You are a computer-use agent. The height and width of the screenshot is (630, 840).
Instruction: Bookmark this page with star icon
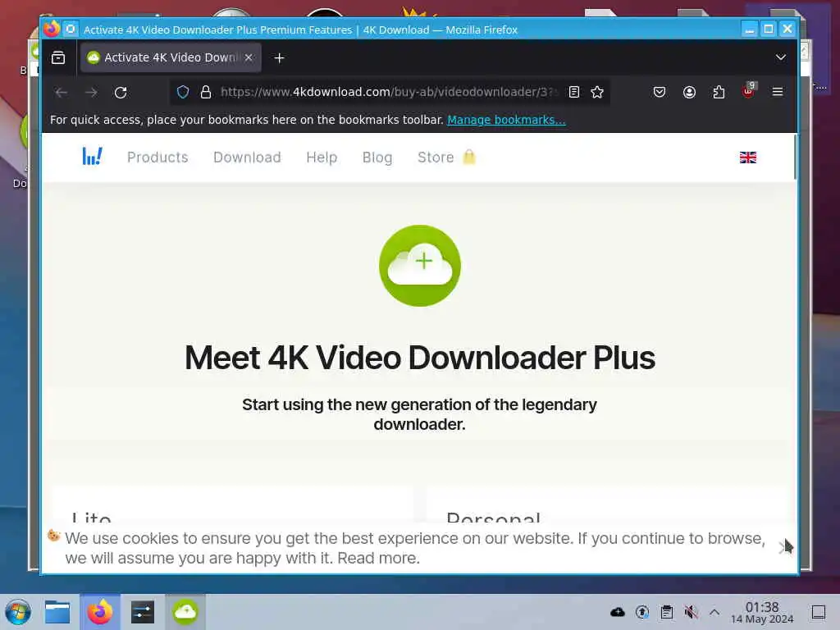click(597, 92)
